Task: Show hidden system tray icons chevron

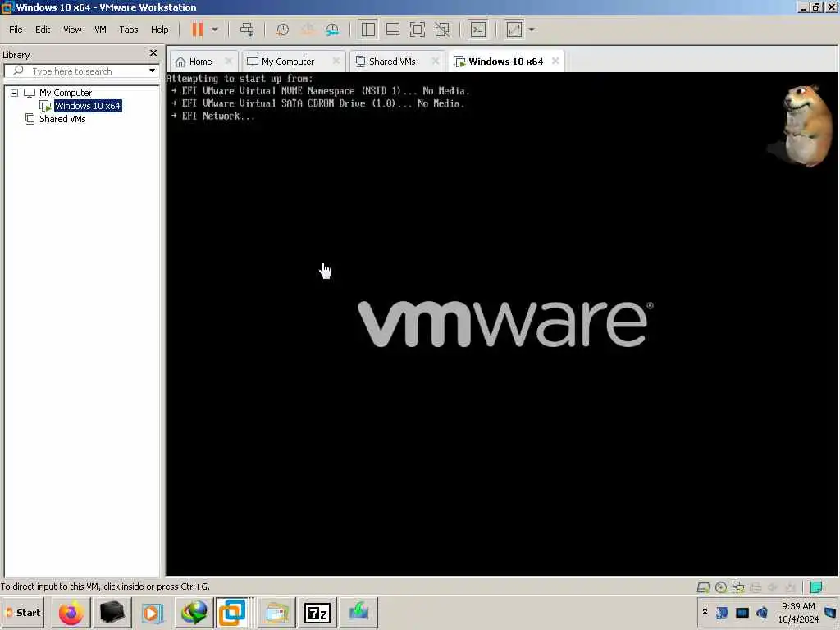Action: (705, 612)
